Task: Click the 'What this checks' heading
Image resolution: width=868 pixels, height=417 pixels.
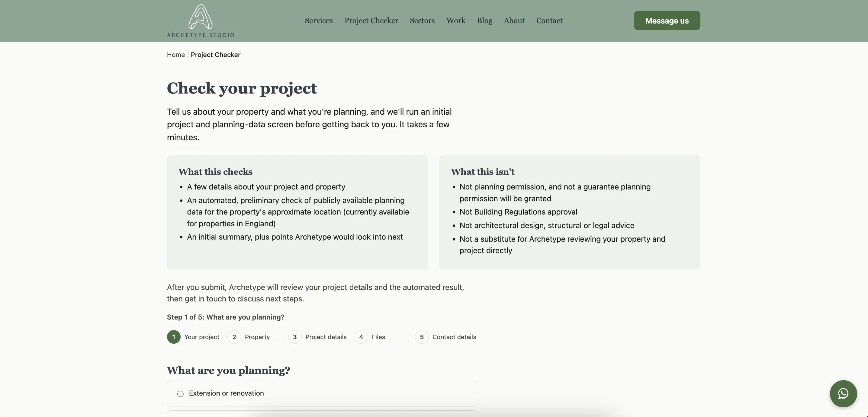Action: pyautogui.click(x=215, y=172)
